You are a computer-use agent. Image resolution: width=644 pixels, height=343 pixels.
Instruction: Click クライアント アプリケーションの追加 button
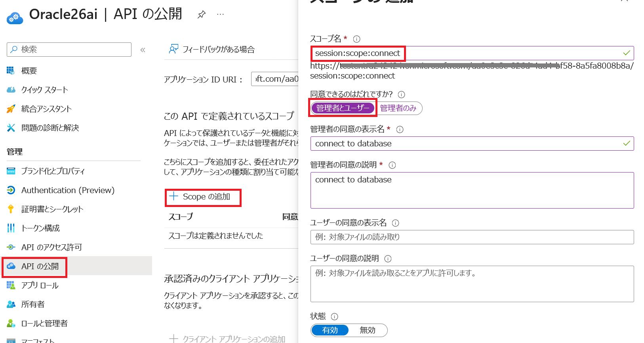[x=227, y=339]
